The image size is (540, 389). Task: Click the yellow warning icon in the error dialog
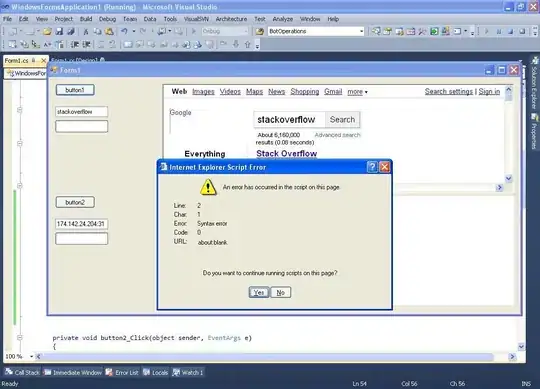[x=208, y=188]
